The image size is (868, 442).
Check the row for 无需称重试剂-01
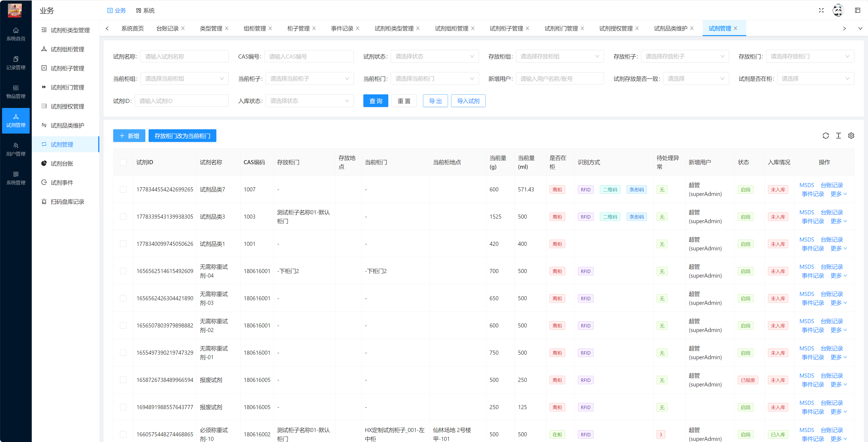(123, 353)
